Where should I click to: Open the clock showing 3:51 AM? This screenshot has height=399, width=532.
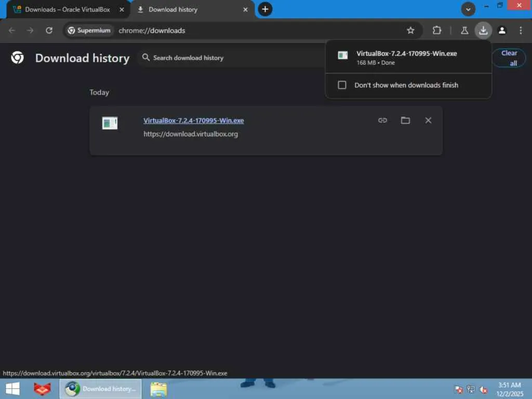(x=510, y=389)
